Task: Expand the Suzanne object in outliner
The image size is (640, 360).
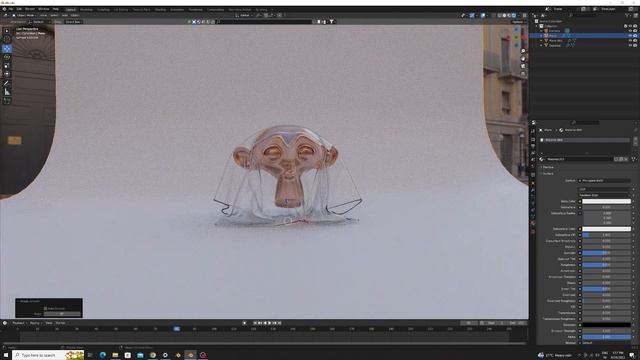Action: coord(542,45)
